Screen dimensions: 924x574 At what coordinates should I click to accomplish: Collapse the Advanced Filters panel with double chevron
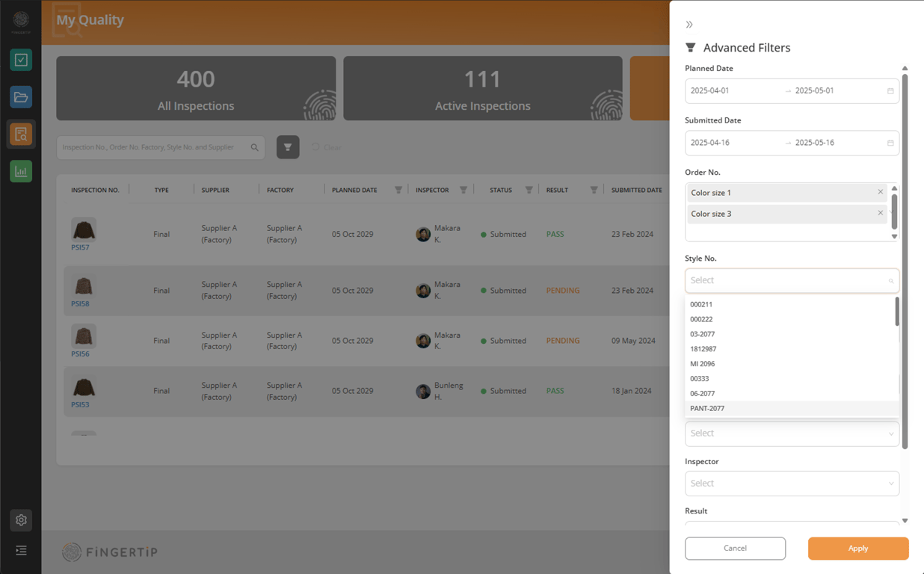point(689,25)
